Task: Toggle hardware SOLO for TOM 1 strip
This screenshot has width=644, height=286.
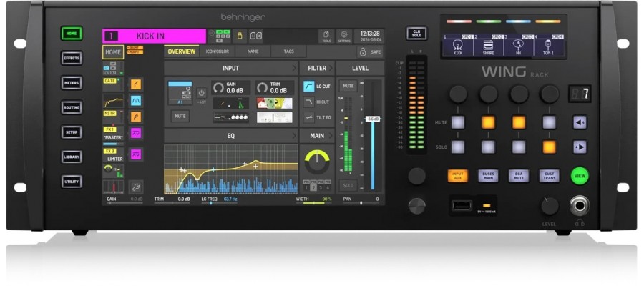Action: coord(549,147)
